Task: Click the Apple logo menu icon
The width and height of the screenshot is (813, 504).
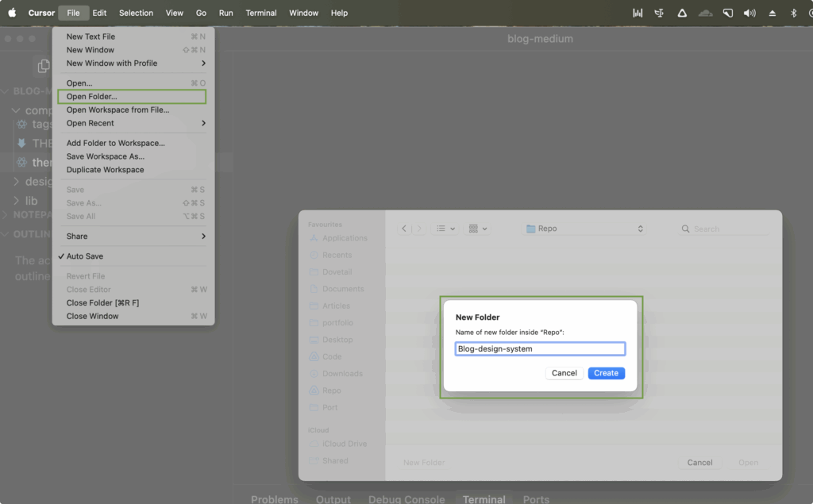Action: tap(12, 13)
